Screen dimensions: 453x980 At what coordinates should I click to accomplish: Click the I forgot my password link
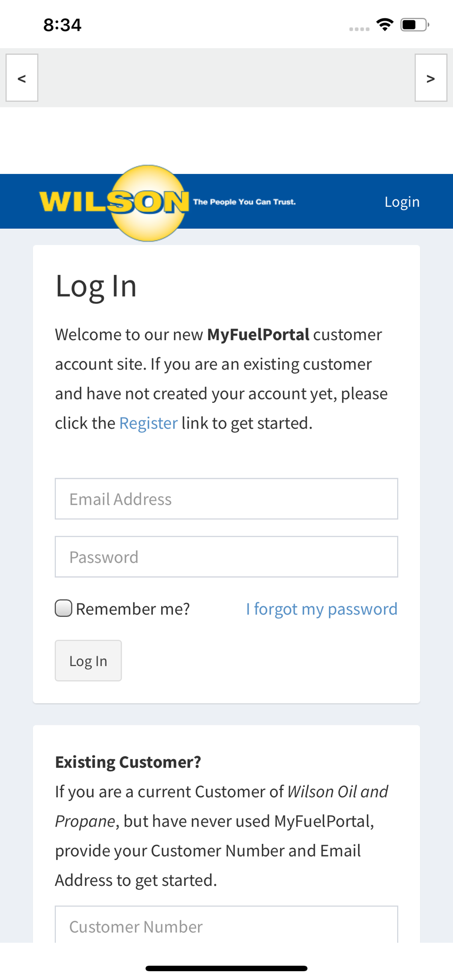click(322, 609)
